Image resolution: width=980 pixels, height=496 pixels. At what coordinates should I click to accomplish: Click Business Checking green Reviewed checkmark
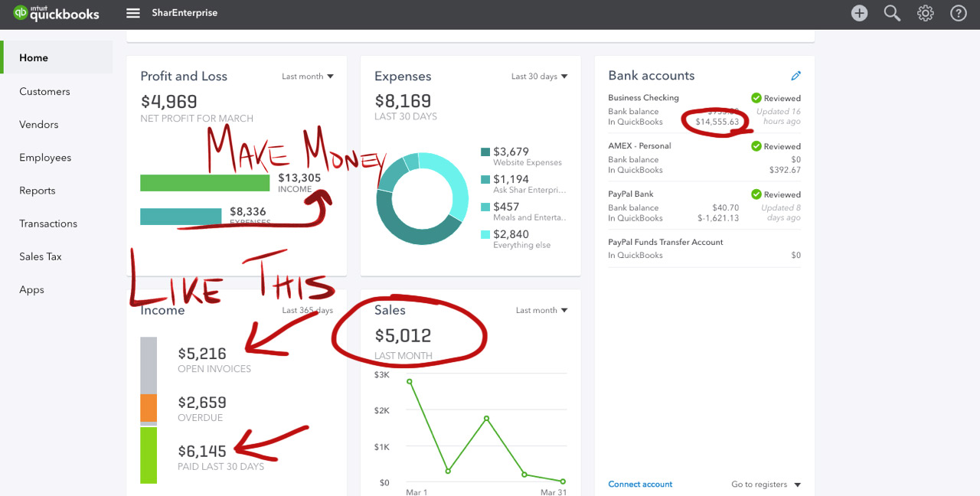pos(756,98)
